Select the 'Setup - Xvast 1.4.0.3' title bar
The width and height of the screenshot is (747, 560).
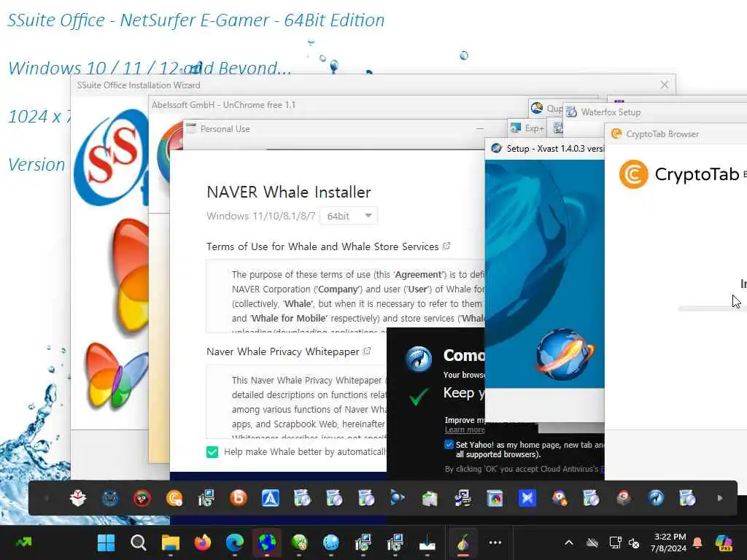pos(545,149)
